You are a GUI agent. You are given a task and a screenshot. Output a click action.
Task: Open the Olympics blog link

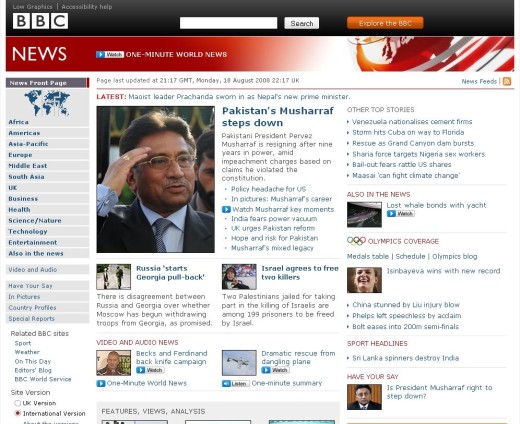pyautogui.click(x=455, y=256)
